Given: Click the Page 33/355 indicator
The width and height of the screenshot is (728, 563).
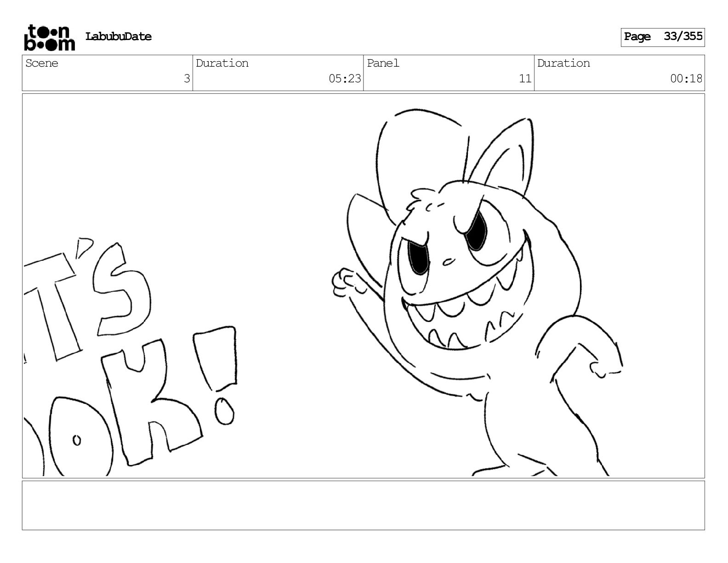Looking at the screenshot, I should (x=663, y=37).
